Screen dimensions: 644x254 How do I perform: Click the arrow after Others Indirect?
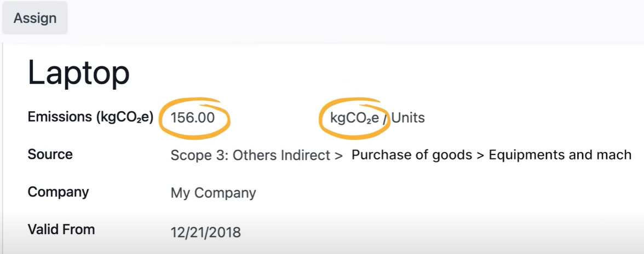point(338,155)
